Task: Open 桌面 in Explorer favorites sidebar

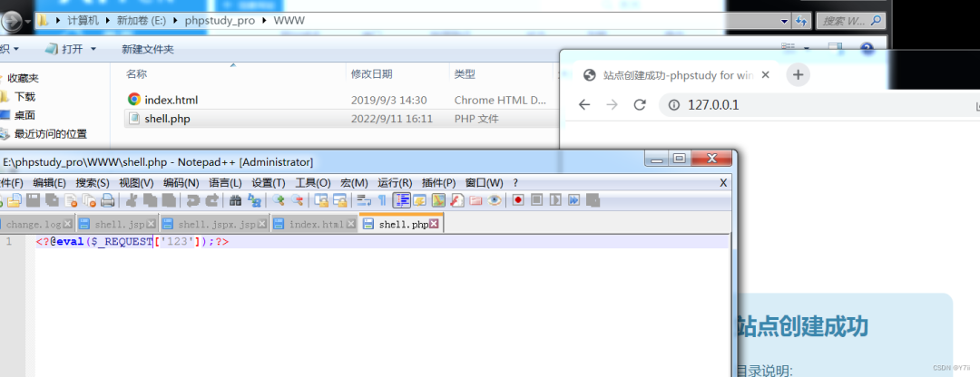Action: click(25, 115)
